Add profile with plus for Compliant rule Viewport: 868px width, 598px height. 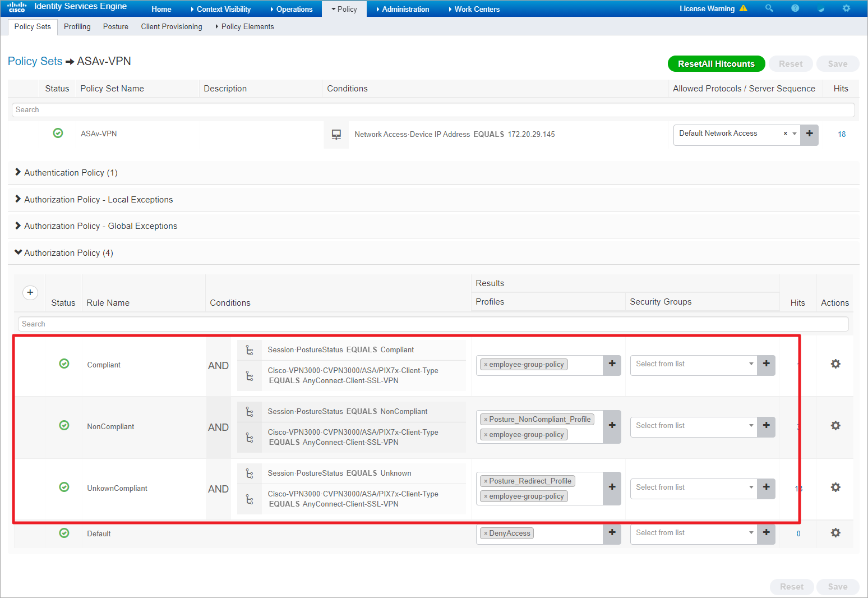click(x=612, y=365)
